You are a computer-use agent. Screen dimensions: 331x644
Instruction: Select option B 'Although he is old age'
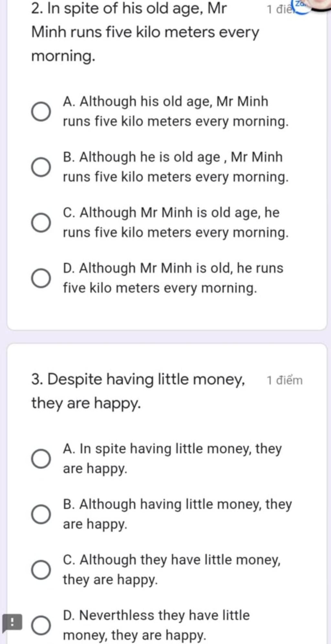tap(41, 167)
